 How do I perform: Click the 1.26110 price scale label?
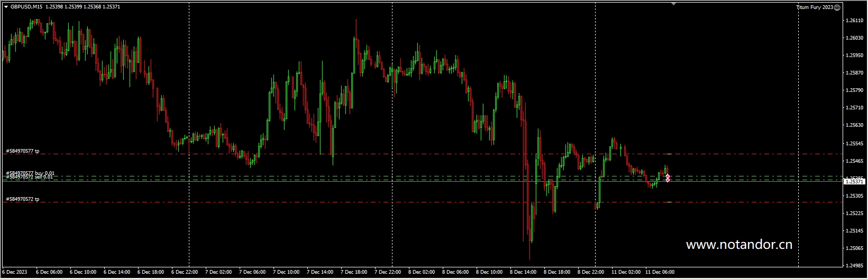point(855,20)
